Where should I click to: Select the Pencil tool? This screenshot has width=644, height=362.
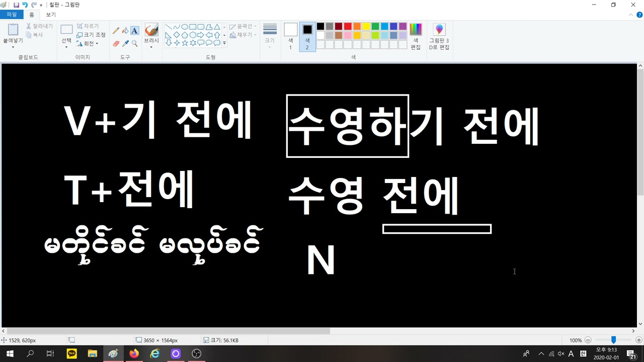pos(116,31)
